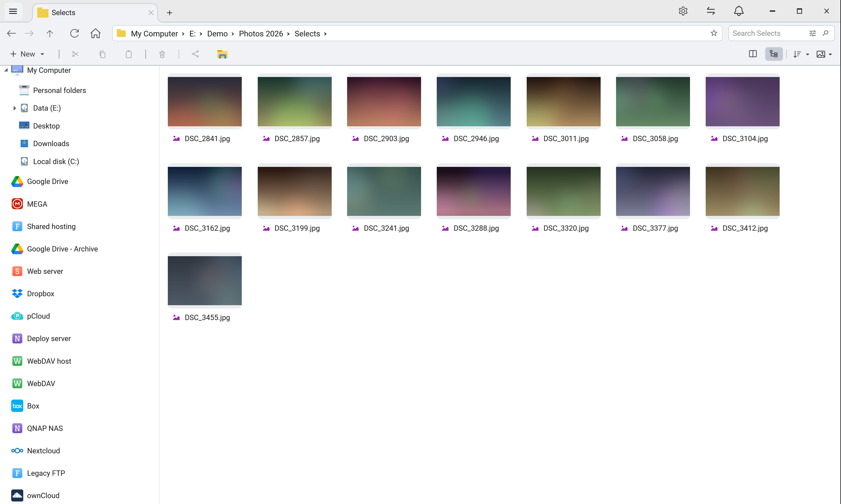Viewport: 841px width, 504px height.
Task: Go forward with right arrow
Action: point(29,33)
